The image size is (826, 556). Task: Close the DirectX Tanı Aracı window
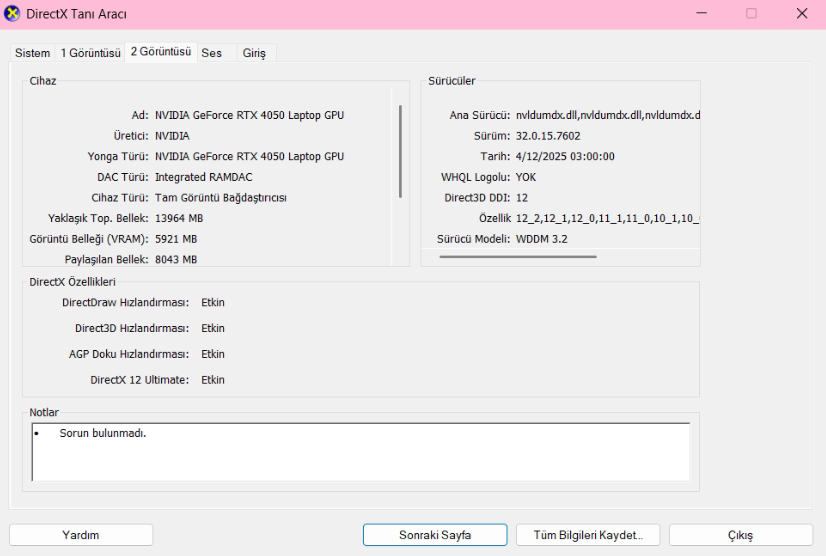click(x=802, y=13)
